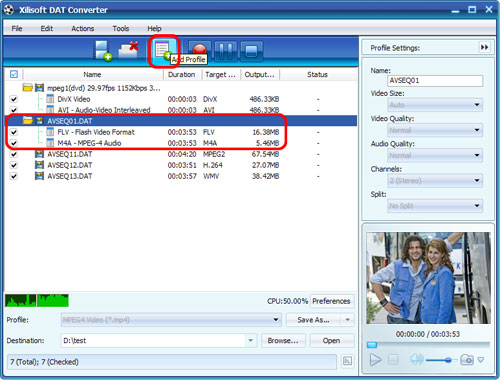Uncheck the AVSEQ12.DAT row
The image size is (500, 380).
(14, 165)
